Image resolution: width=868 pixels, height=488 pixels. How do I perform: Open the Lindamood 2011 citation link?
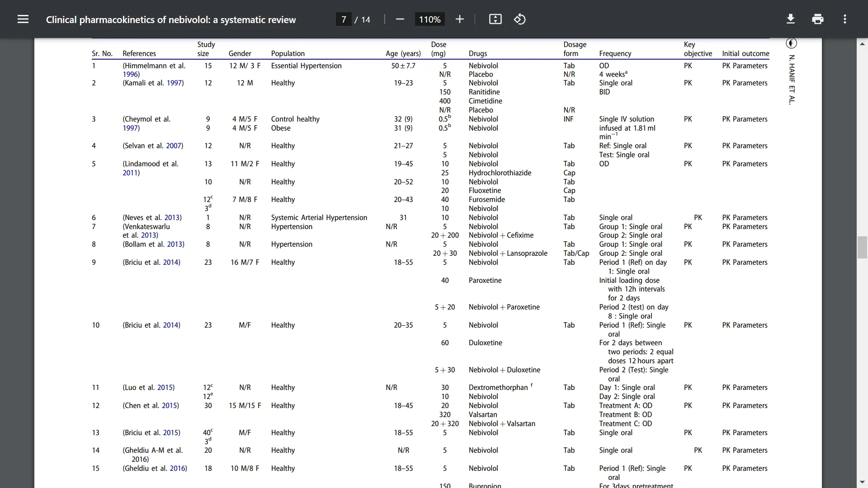[x=131, y=173]
